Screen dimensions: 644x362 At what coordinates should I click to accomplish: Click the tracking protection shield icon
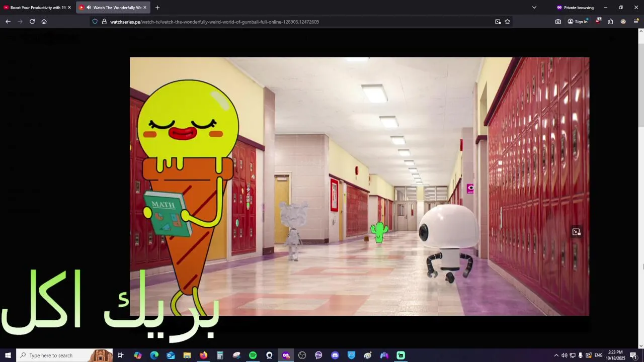[x=95, y=22]
